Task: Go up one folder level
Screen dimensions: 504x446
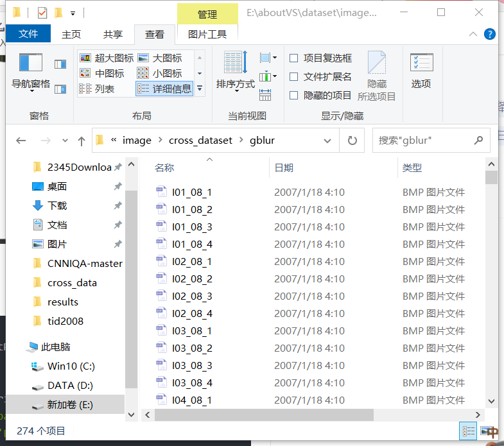Action: (82, 141)
